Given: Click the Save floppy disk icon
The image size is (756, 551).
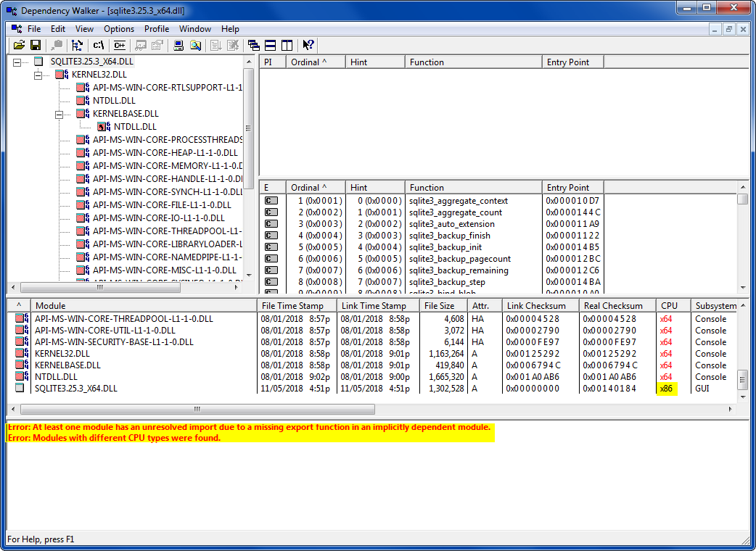Looking at the screenshot, I should click(36, 45).
